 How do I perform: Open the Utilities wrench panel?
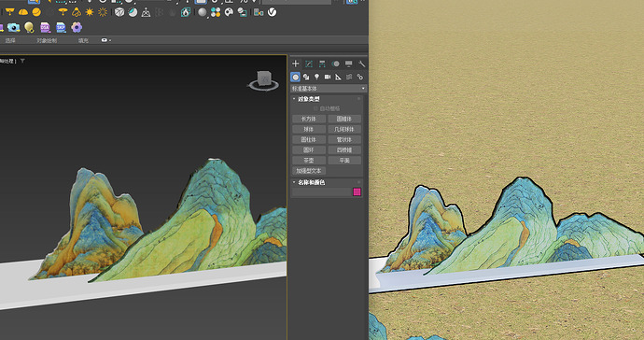[361, 64]
